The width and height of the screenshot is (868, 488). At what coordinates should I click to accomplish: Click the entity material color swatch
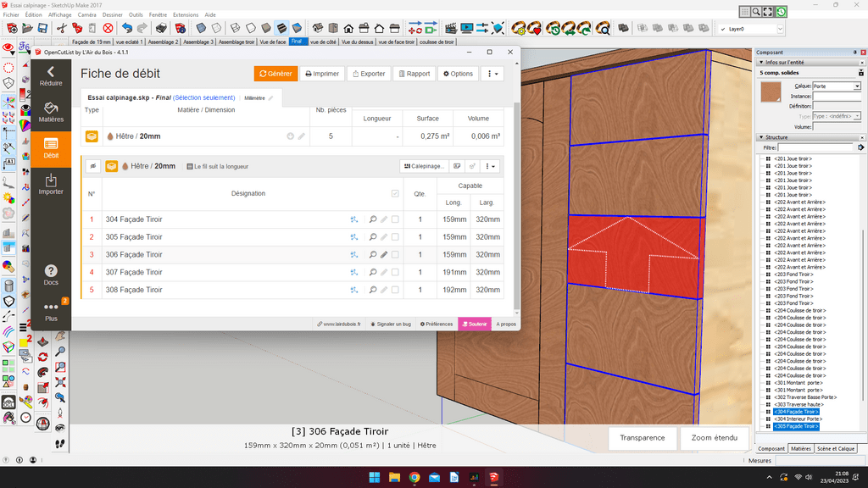[771, 91]
